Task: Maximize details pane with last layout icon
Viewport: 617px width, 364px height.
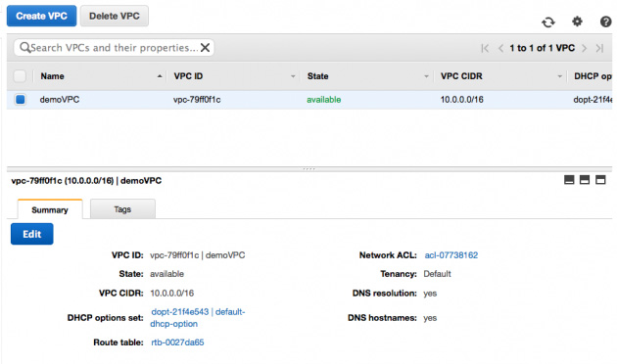Action: point(600,180)
